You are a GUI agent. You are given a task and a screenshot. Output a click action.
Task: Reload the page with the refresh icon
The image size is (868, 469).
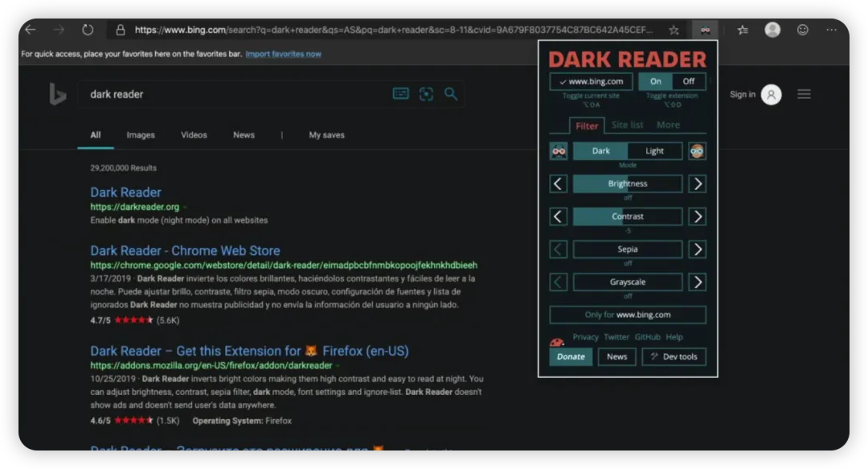point(88,30)
